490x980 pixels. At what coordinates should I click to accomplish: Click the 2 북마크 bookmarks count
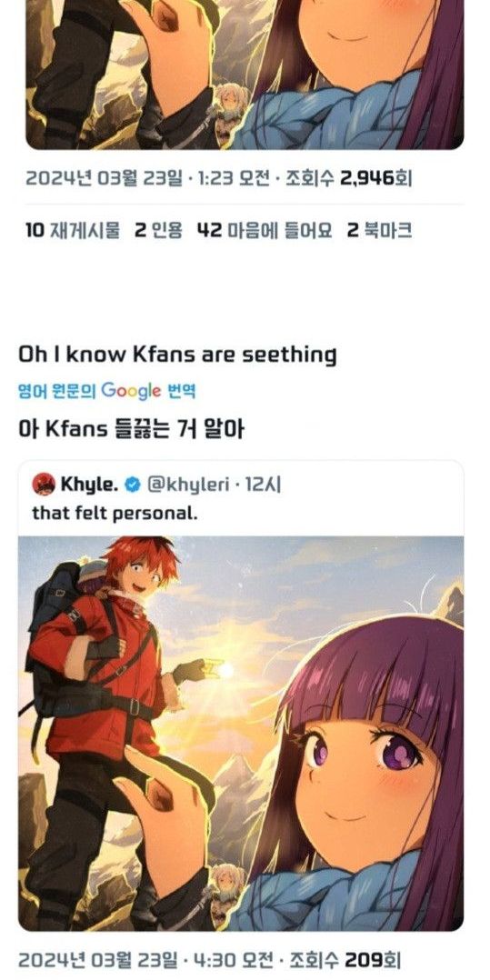tap(379, 231)
